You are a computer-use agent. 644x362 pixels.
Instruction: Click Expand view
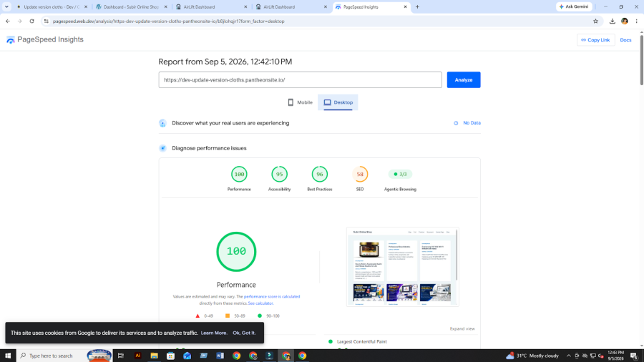click(x=462, y=329)
